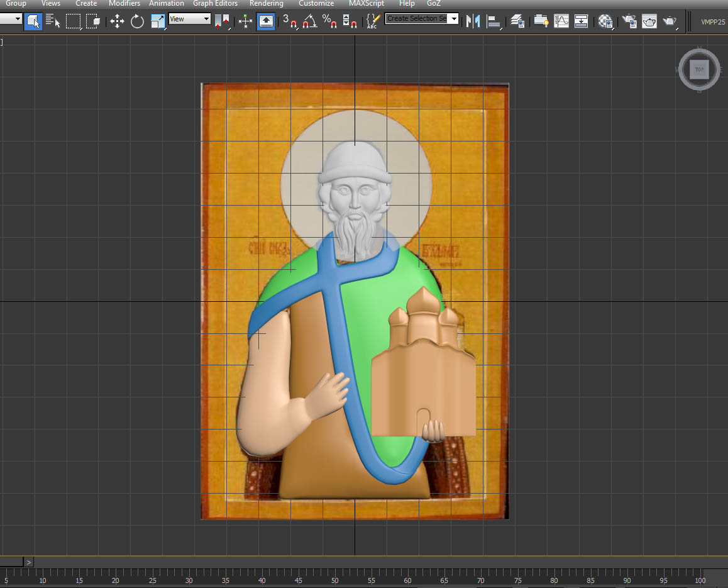Activate the Select and Rotate tool
The width and height of the screenshot is (728, 588).
[137, 21]
